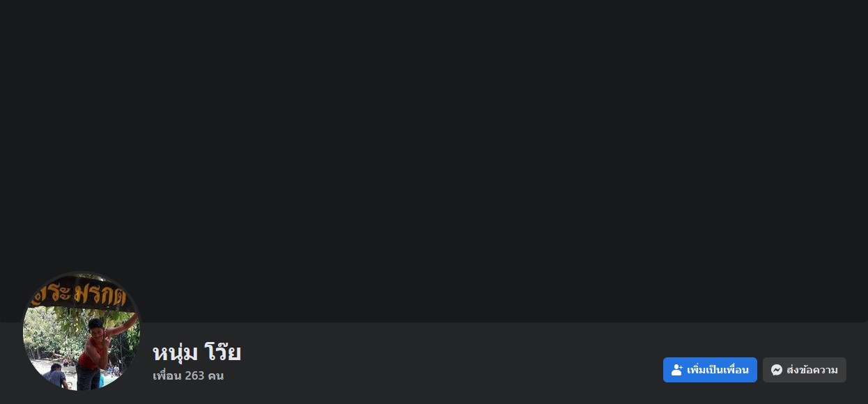Add หนุ่ม โว๊ย as a friend
The image size is (868, 404).
tap(710, 370)
